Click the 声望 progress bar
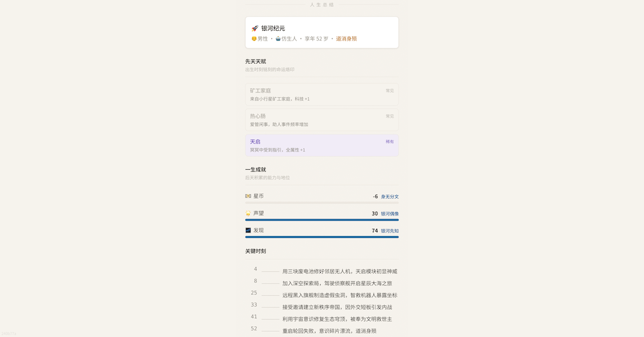This screenshot has height=337, width=644. point(321,220)
